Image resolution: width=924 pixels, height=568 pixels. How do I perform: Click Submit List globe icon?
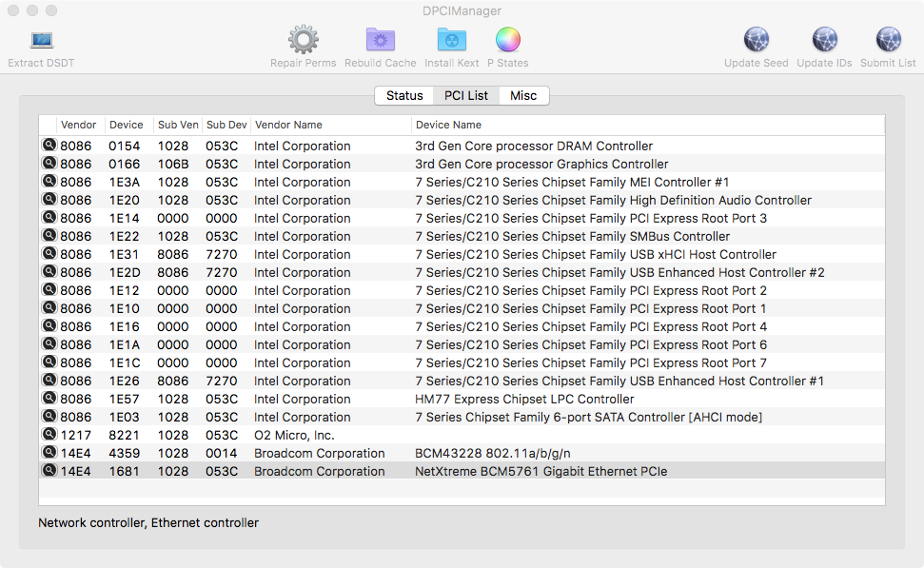[x=888, y=39]
